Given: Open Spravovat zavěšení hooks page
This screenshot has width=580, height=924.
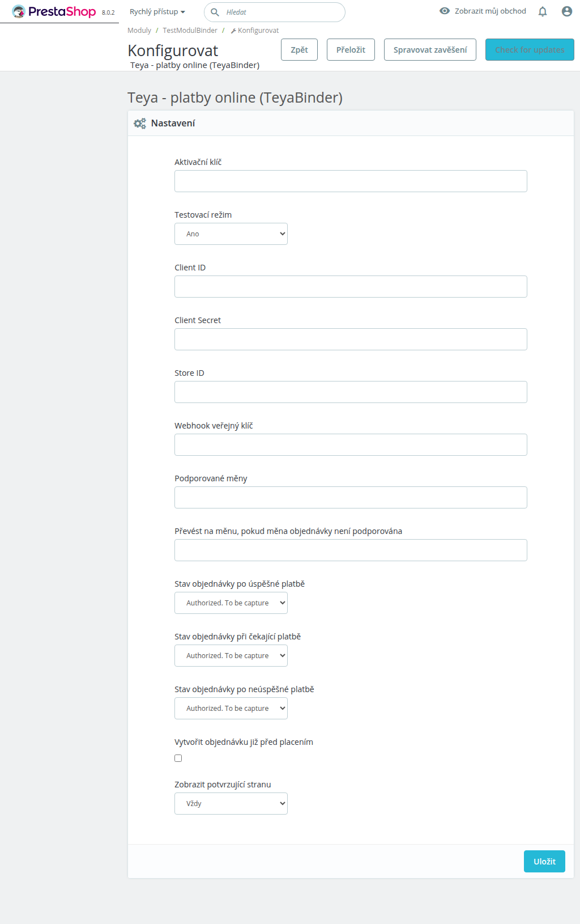Looking at the screenshot, I should pyautogui.click(x=430, y=49).
